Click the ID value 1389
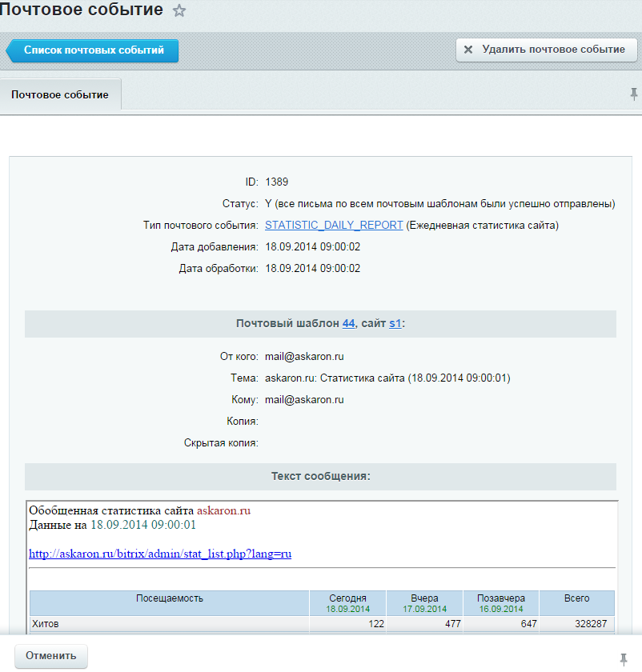Image resolution: width=642 pixels, height=672 pixels. [x=276, y=182]
